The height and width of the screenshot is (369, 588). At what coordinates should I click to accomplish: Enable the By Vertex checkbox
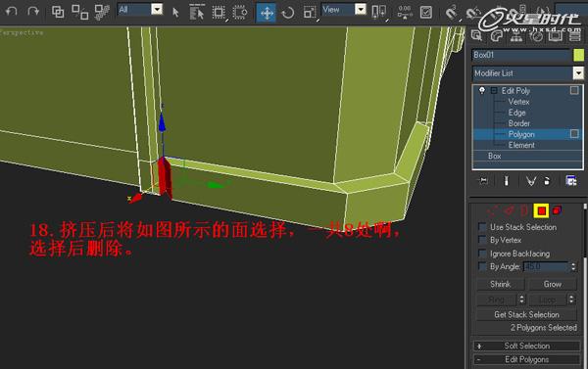pyautogui.click(x=482, y=240)
